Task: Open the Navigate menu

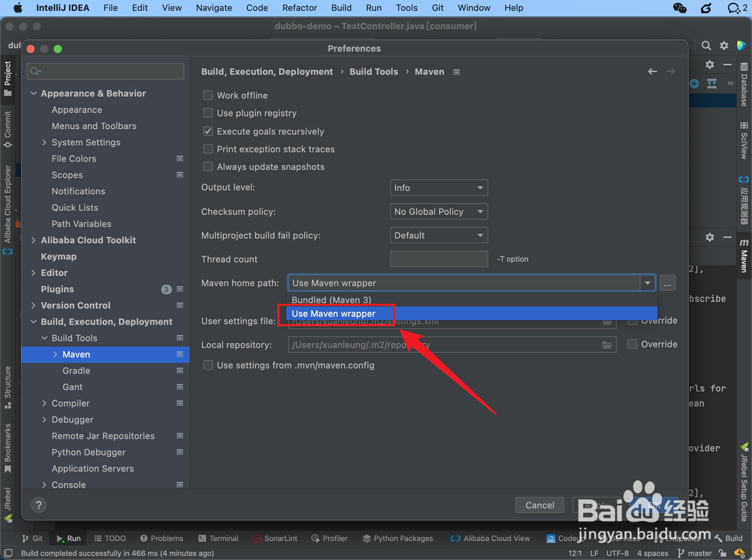Action: [x=214, y=7]
